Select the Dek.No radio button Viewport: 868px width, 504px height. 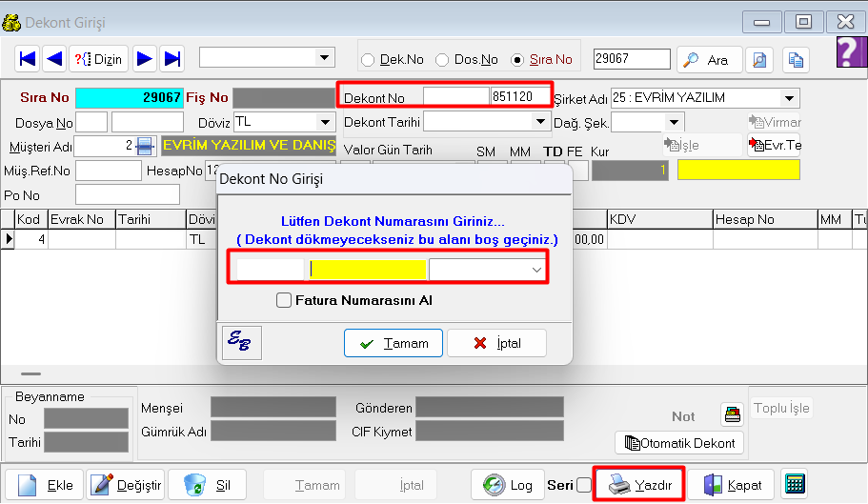(369, 60)
